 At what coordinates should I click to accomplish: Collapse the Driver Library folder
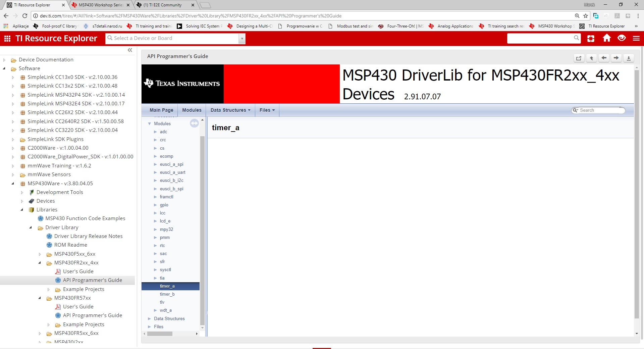[x=31, y=228]
